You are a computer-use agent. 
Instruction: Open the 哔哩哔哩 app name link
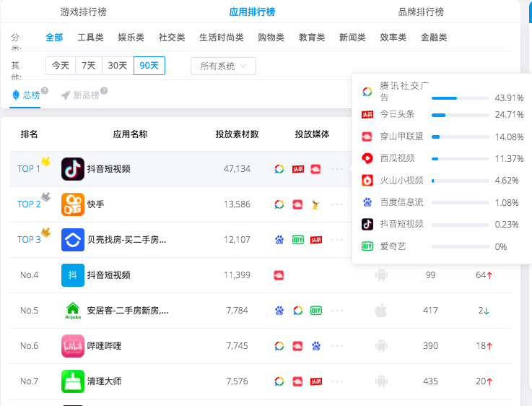pos(104,346)
